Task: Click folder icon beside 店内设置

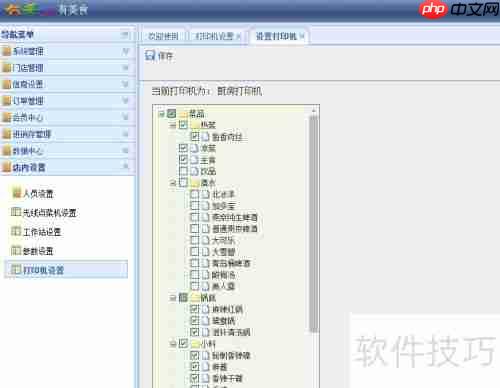Action: (x=7, y=167)
